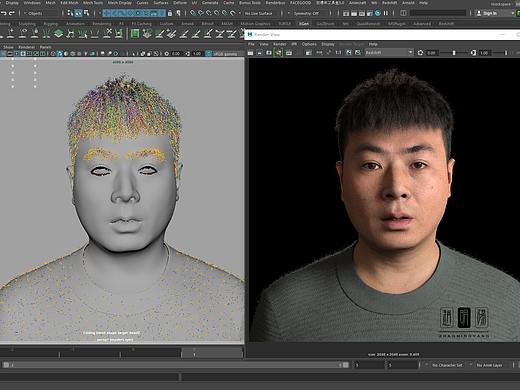
Task: Toggle highlight selection mode icon beside padlock
Action: tap(179, 13)
